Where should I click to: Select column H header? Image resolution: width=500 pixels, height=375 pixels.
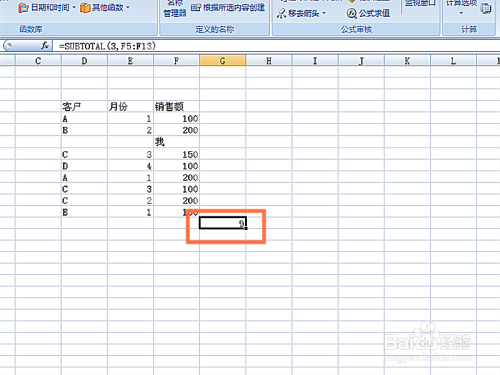(x=269, y=61)
